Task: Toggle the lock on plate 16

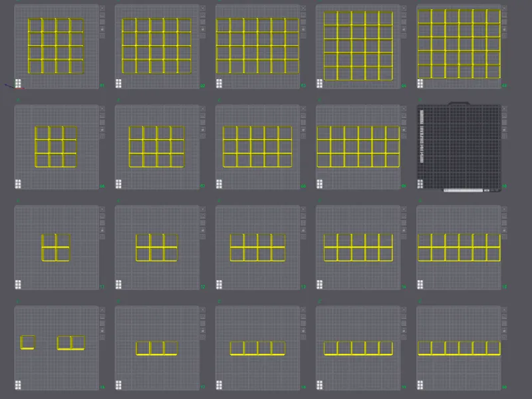Action: click(102, 331)
